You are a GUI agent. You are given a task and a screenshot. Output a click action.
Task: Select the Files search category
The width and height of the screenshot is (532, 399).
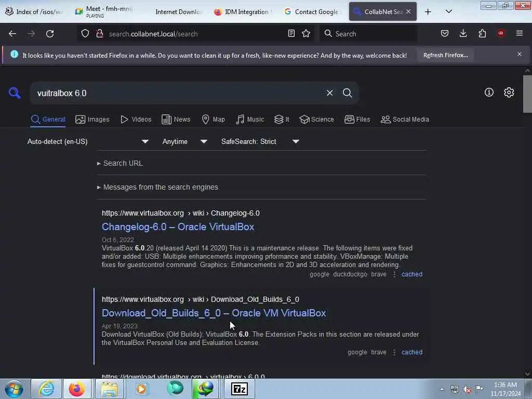pyautogui.click(x=357, y=119)
